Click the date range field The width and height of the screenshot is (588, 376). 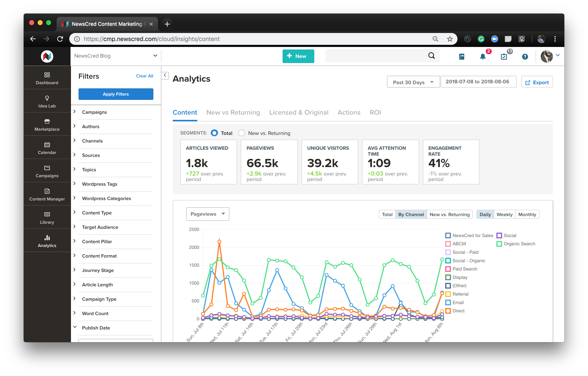(478, 82)
